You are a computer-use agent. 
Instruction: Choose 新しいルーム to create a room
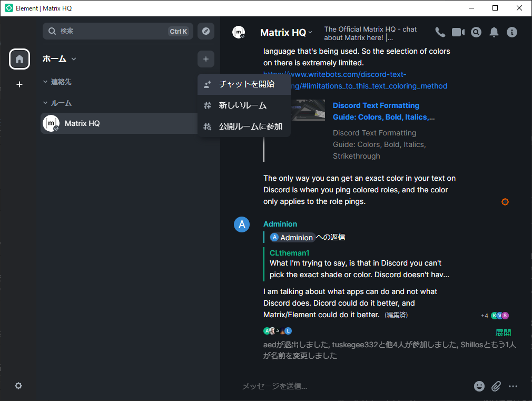click(243, 105)
